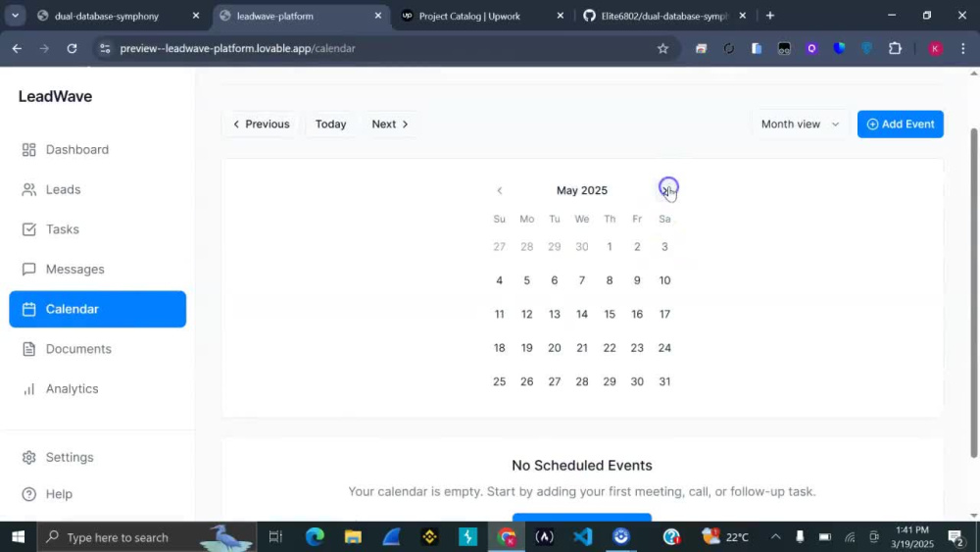Open the Extensions puzzle icon
The height and width of the screenshot is (552, 980).
tap(895, 49)
